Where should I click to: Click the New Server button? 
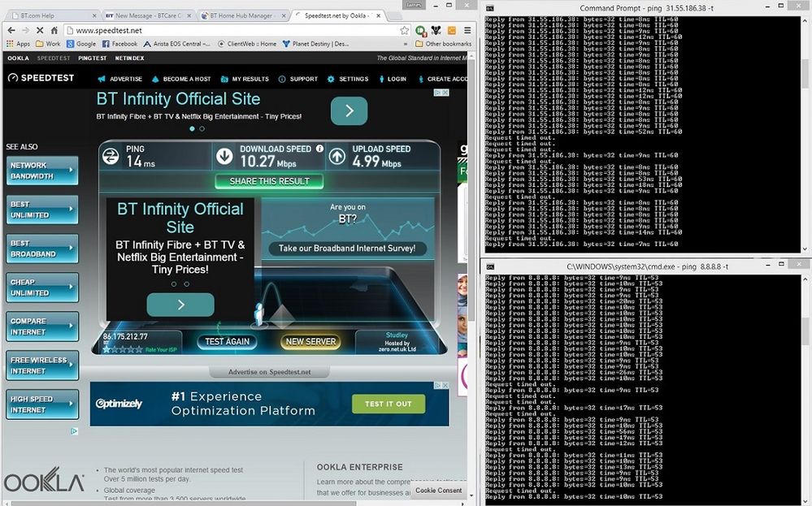click(x=310, y=341)
